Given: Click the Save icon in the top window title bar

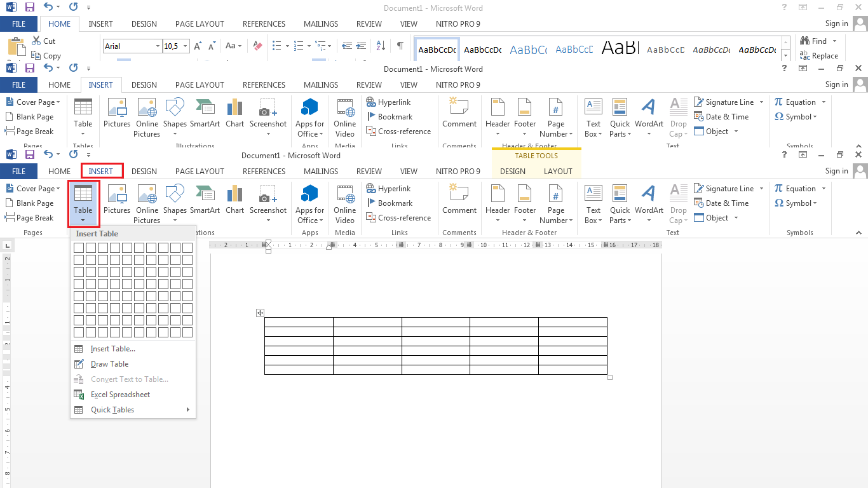Looking at the screenshot, I should click(x=29, y=8).
